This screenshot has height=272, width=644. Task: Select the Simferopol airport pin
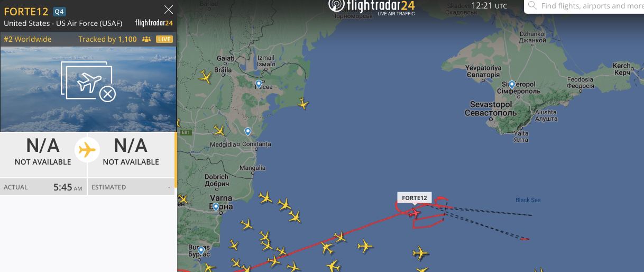(512, 84)
